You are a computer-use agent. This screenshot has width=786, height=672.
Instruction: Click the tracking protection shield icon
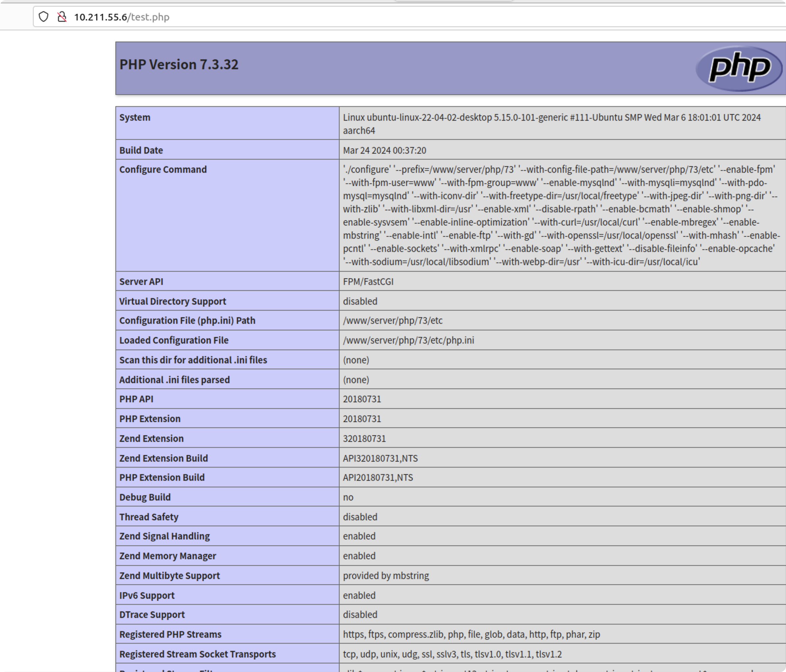[x=44, y=17]
